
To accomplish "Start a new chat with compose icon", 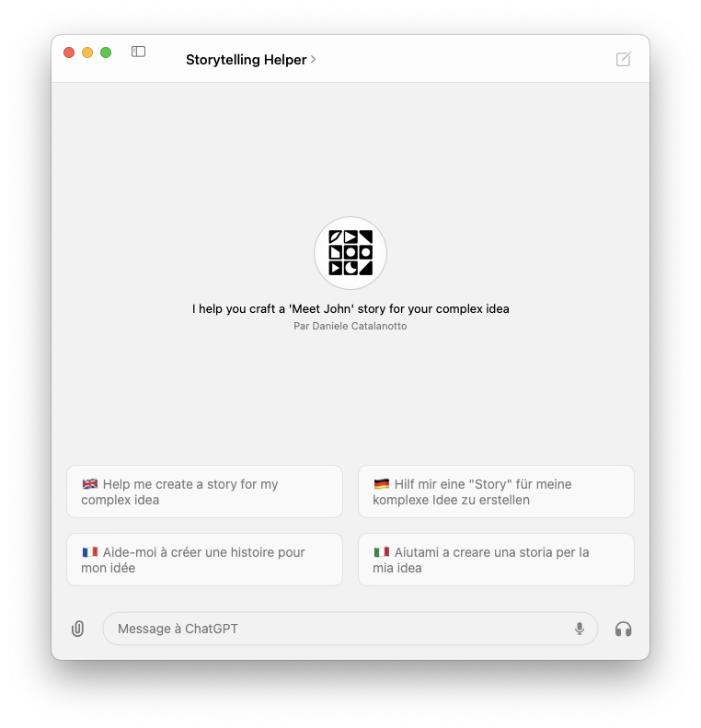I will pyautogui.click(x=623, y=59).
